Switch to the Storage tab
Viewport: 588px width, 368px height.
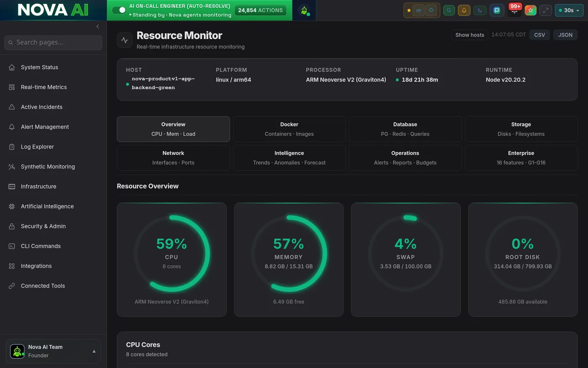click(x=521, y=129)
